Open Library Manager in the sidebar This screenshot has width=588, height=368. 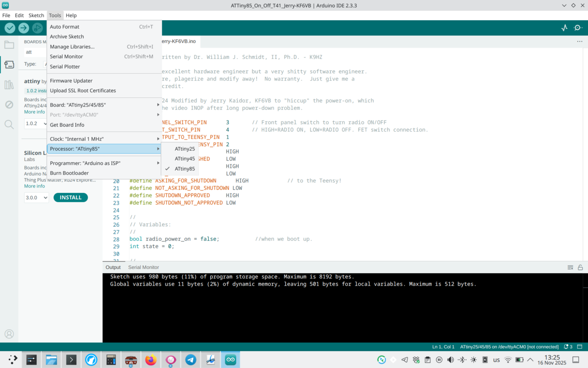pyautogui.click(x=9, y=85)
